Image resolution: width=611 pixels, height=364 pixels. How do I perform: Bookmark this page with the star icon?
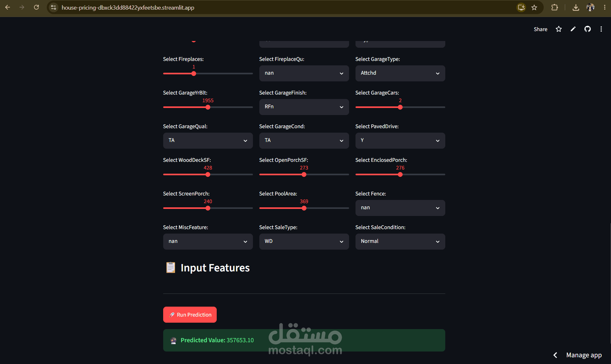(534, 7)
